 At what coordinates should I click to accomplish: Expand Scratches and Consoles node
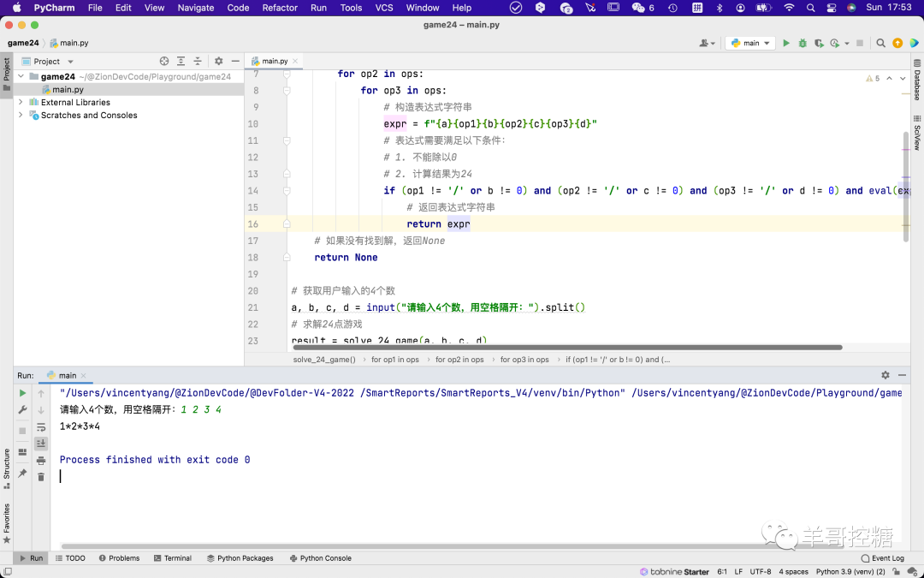[x=21, y=115]
